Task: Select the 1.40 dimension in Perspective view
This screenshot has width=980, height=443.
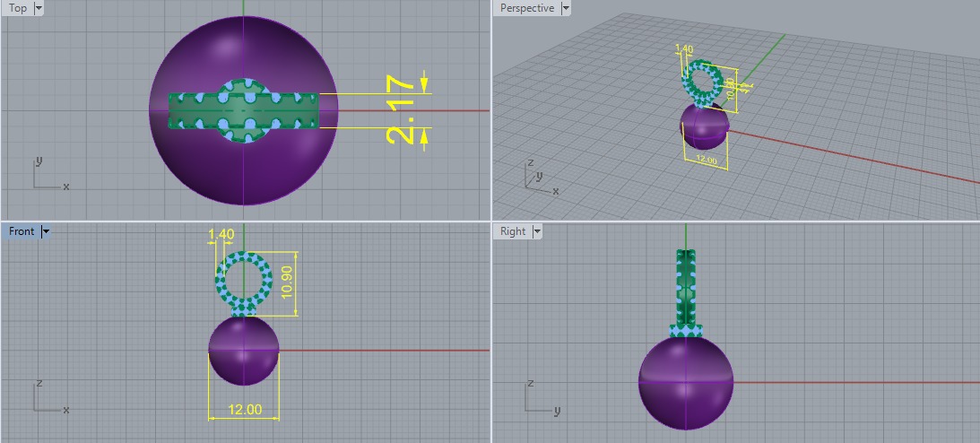Action: [685, 48]
